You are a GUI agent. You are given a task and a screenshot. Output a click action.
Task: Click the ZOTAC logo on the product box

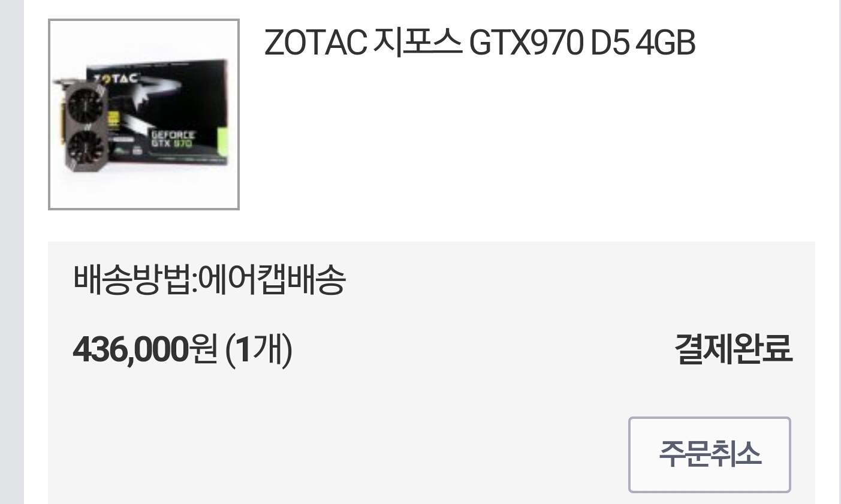point(114,79)
